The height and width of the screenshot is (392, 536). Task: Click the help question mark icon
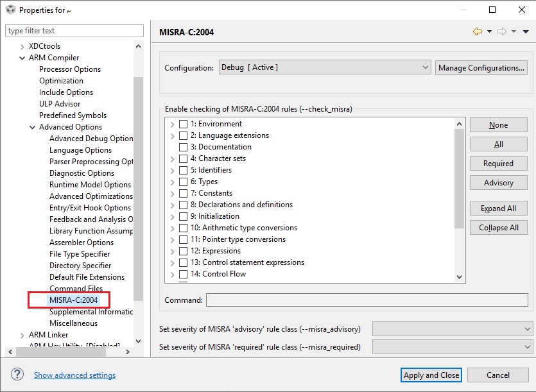[x=17, y=374]
